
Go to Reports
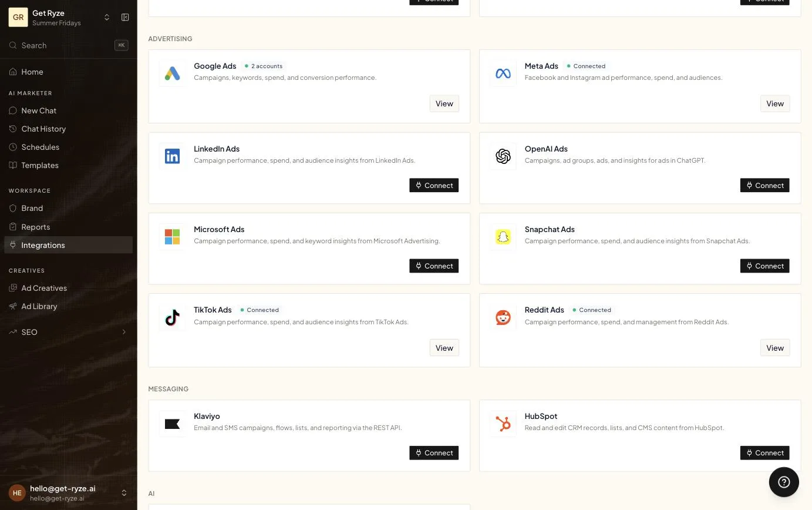tap(68, 227)
